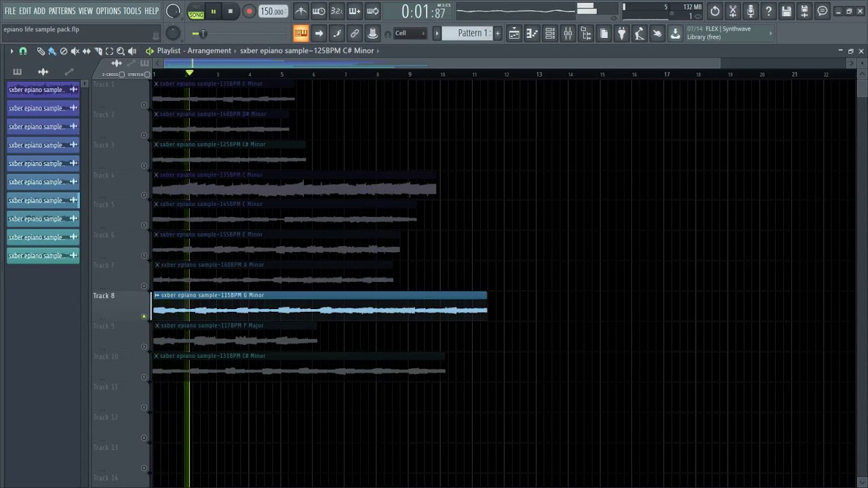This screenshot has width=868, height=488.
Task: Mute Track 8 using its green dot
Action: pyautogui.click(x=144, y=317)
